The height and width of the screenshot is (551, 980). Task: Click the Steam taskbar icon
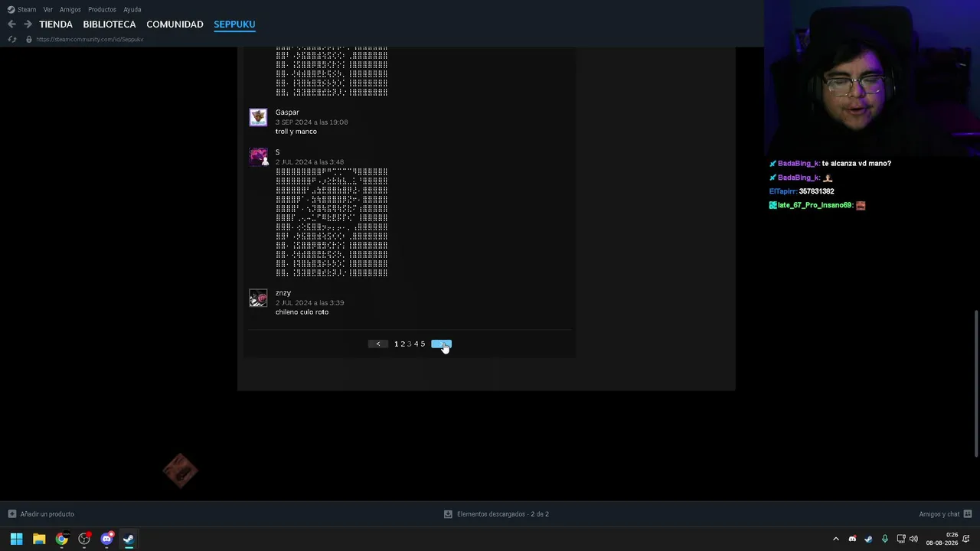[x=129, y=539]
